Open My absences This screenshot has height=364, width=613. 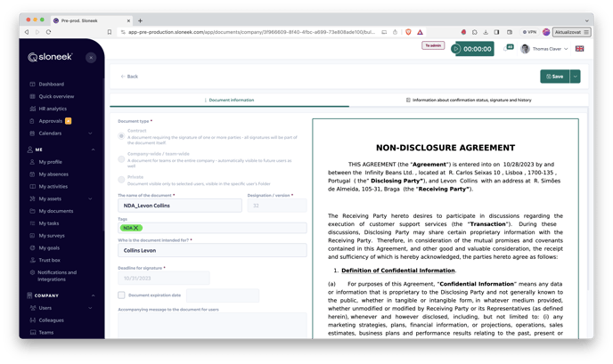(x=53, y=174)
